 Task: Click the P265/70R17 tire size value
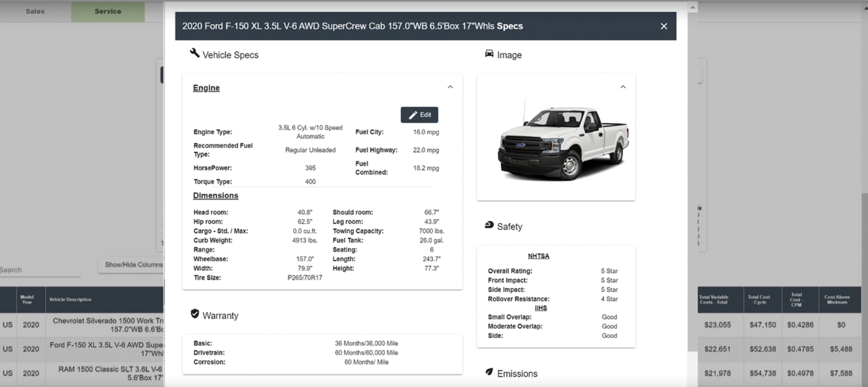tap(305, 278)
